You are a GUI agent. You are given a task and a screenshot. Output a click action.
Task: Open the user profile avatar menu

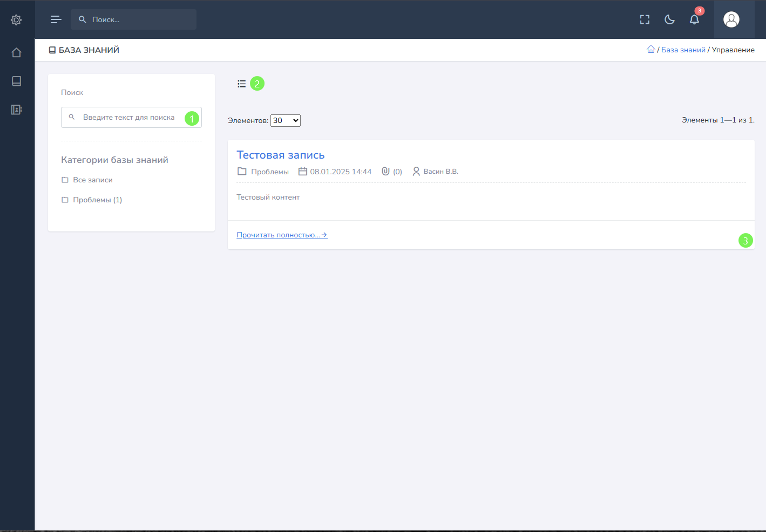(731, 19)
